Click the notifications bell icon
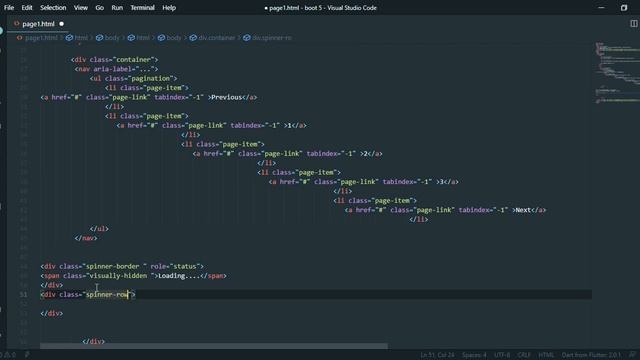 pyautogui.click(x=633, y=355)
